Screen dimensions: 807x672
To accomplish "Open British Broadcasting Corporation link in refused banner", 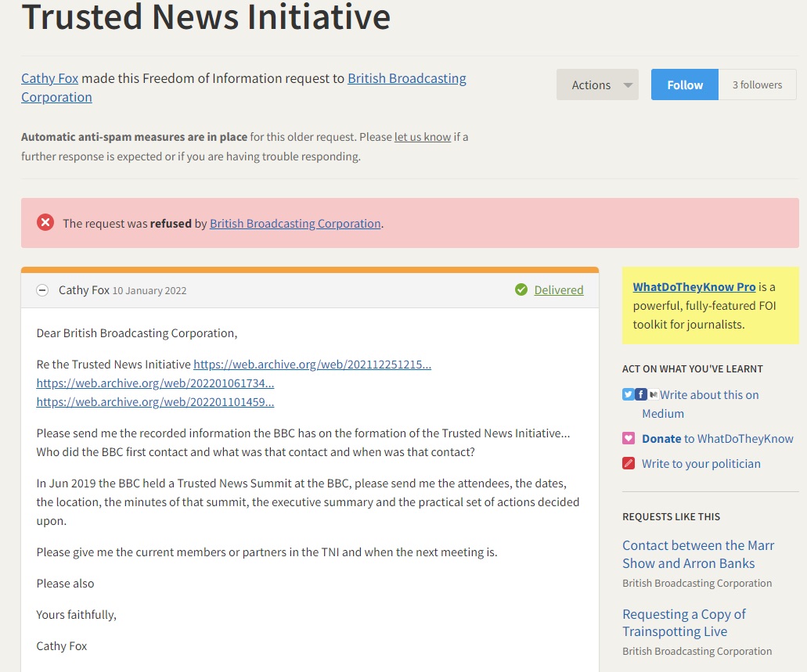I will [295, 223].
